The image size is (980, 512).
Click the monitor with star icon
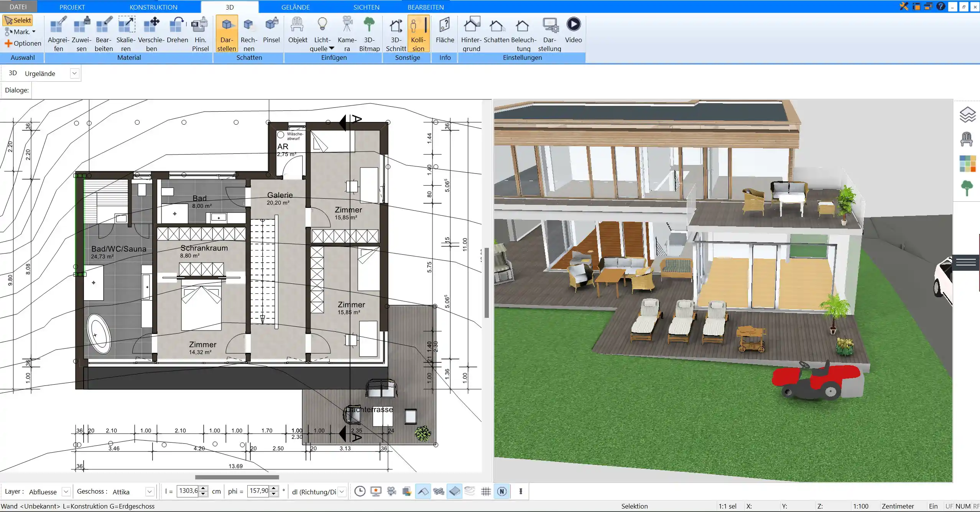(x=376, y=491)
